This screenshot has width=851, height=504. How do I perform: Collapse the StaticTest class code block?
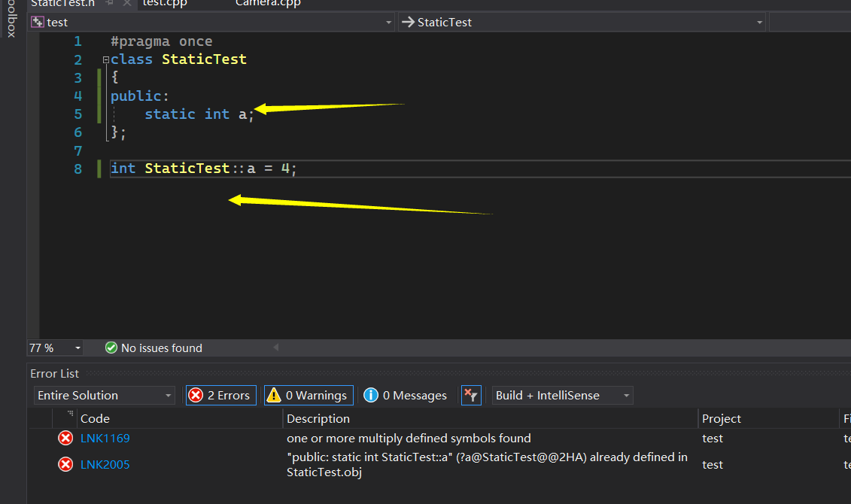(106, 59)
